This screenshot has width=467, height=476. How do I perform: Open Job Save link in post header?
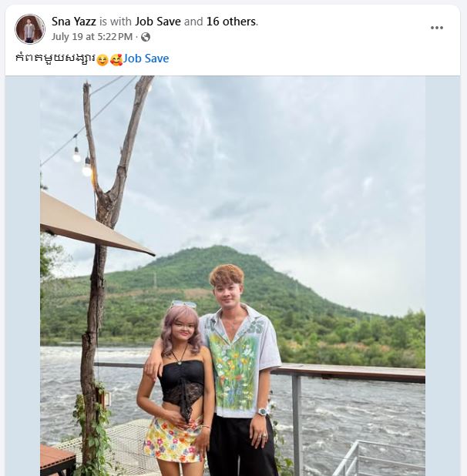click(x=157, y=22)
